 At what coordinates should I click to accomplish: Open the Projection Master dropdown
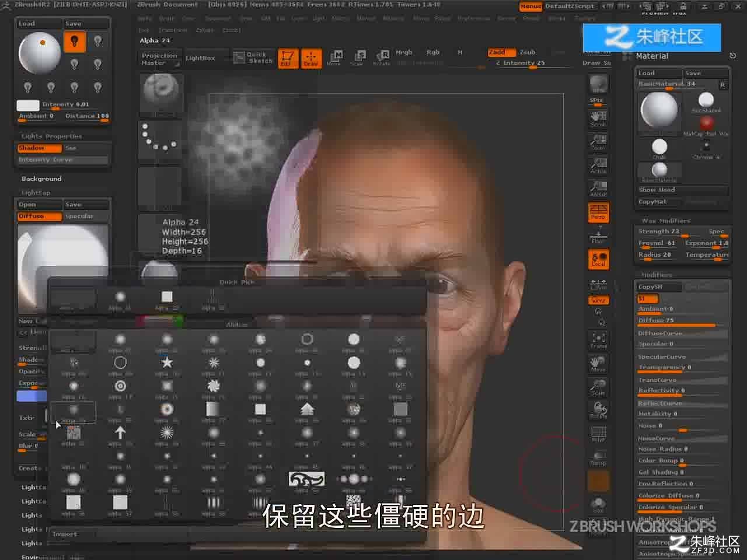pos(159,59)
